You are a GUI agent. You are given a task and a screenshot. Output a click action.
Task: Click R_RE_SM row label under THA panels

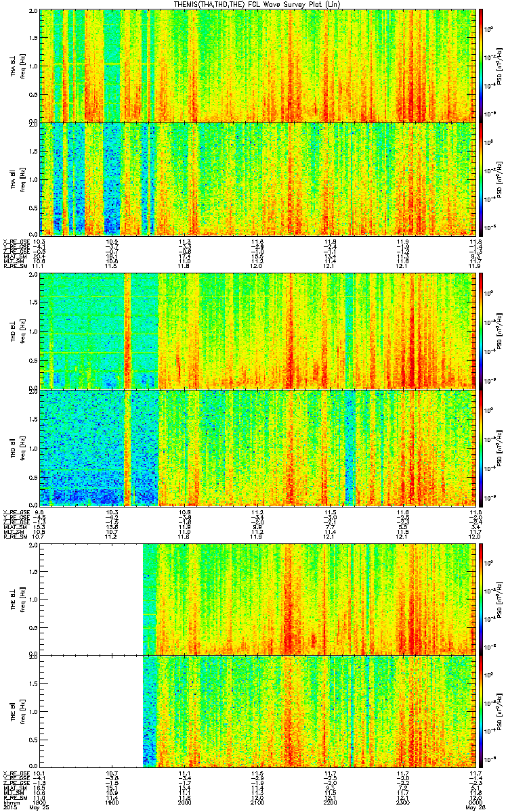coord(15,266)
